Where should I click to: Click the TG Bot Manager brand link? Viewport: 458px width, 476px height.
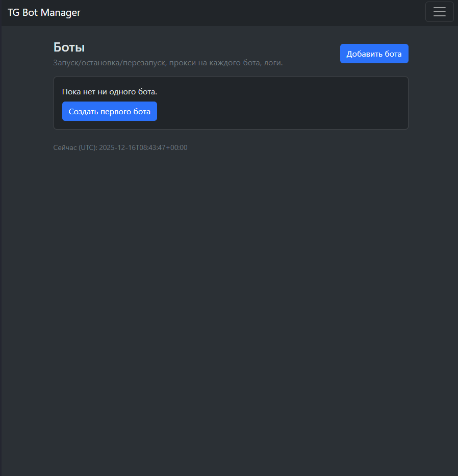[x=44, y=13]
